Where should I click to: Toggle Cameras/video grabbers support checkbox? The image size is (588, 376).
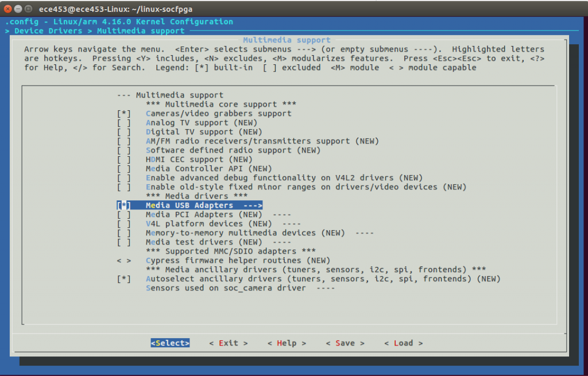pos(123,114)
